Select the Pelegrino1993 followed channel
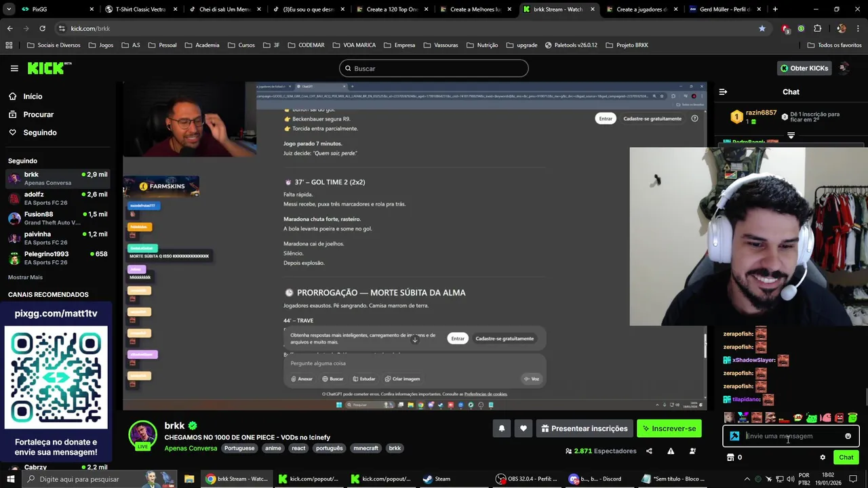The height and width of the screenshot is (488, 868). click(x=58, y=258)
